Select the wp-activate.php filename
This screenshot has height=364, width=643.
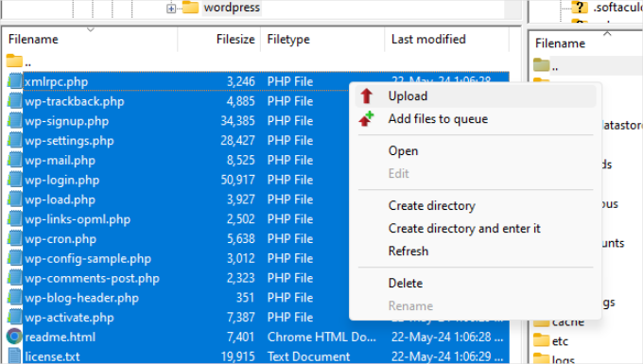[x=69, y=318]
